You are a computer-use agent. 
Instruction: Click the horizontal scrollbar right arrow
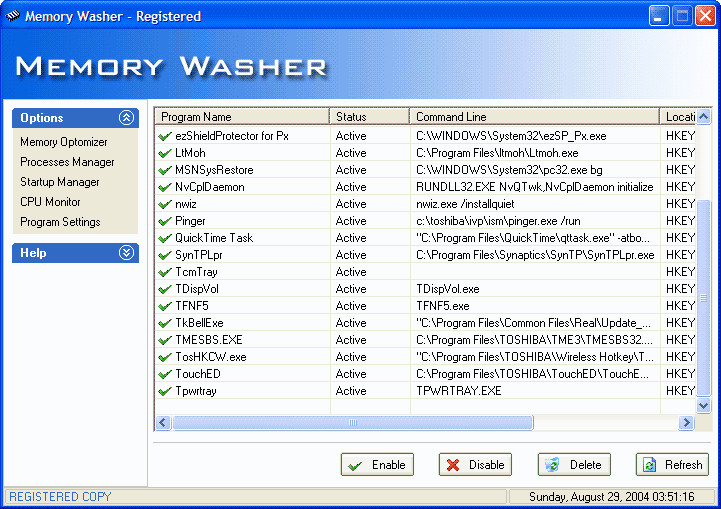tap(686, 422)
